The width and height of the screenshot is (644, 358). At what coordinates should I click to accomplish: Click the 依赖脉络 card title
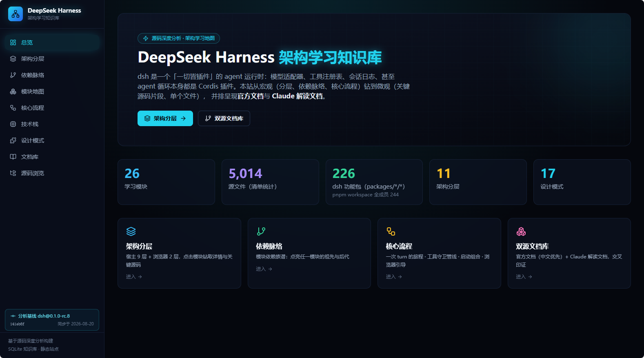click(269, 246)
